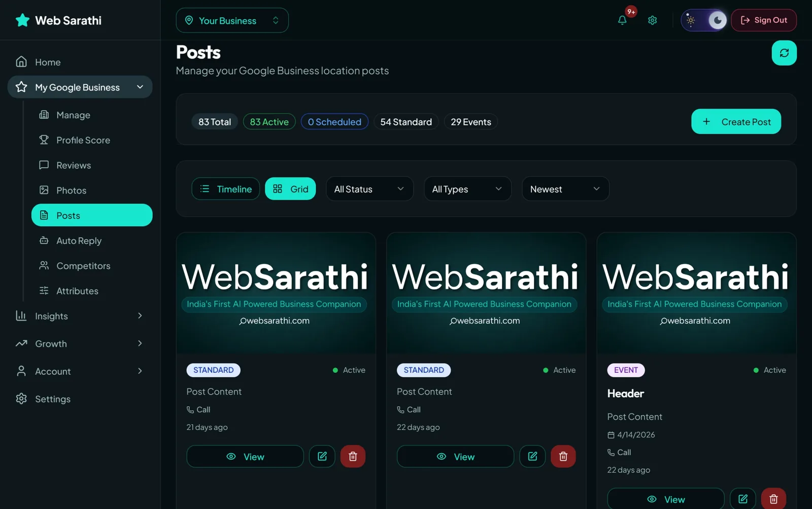Collapse the My Google Business section
The height and width of the screenshot is (509, 812).
80,87
